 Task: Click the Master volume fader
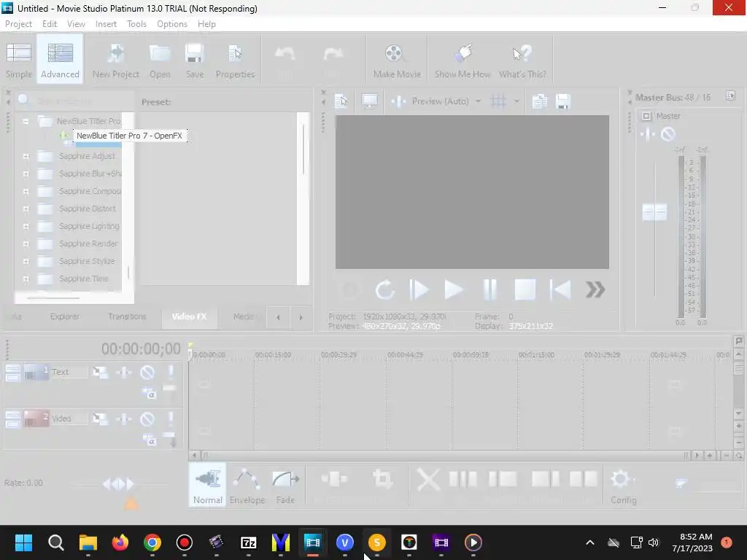654,212
